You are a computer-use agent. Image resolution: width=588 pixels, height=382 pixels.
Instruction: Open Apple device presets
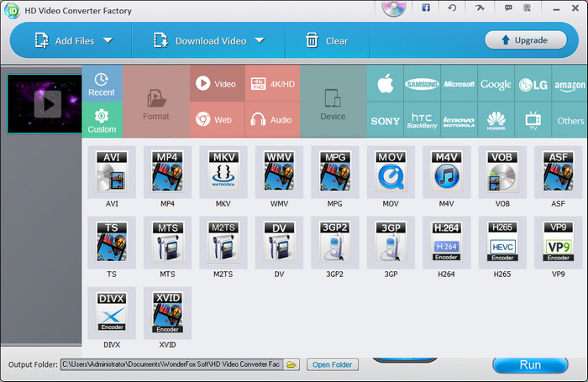coord(385,83)
